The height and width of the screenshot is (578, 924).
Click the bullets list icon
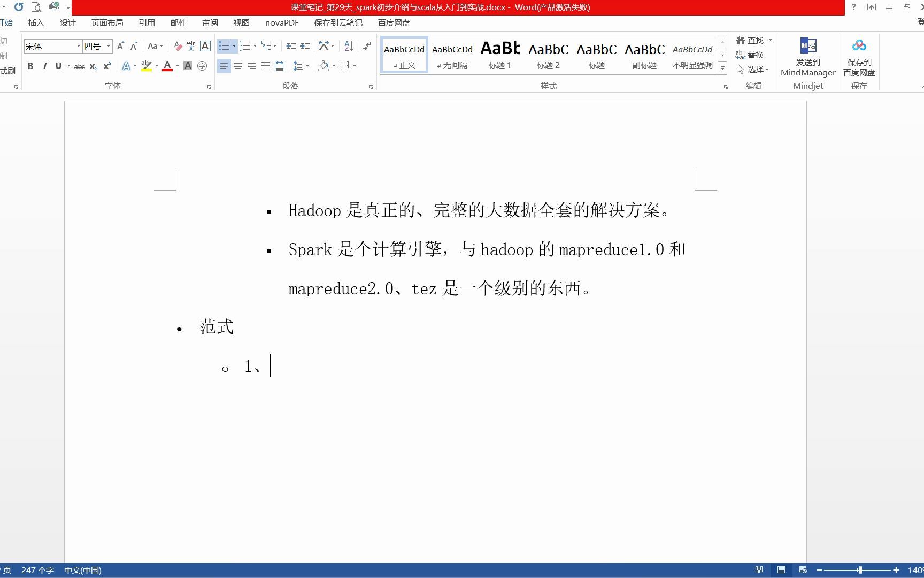224,46
